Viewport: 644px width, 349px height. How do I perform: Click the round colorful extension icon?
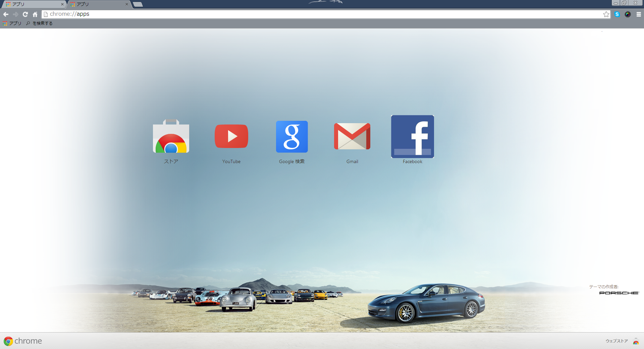coord(628,14)
